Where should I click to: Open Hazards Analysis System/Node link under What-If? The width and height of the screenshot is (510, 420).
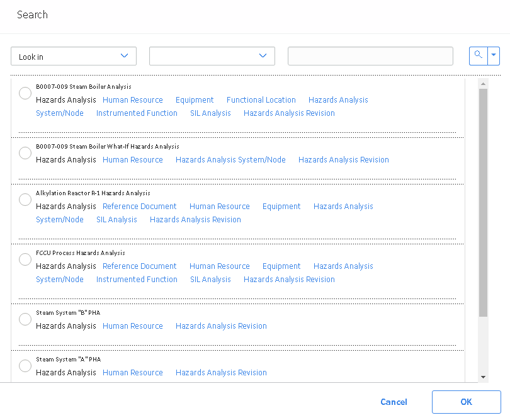(230, 160)
